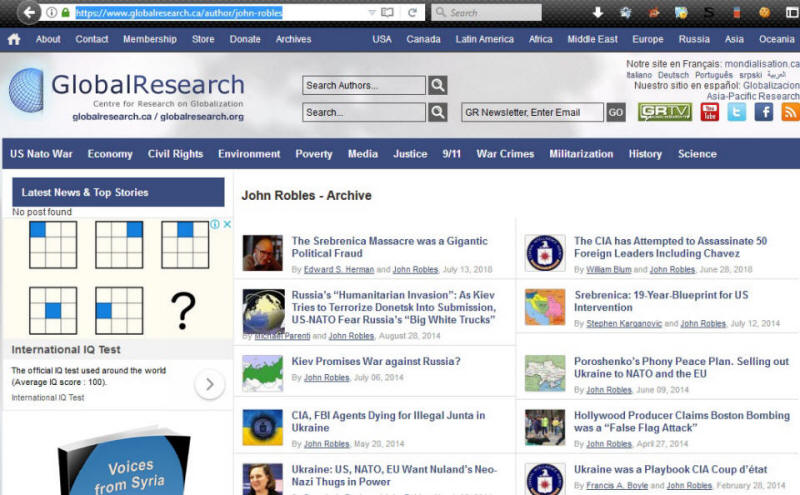This screenshot has height=495, width=800.
Task: Open the Twitter icon link
Action: pos(736,112)
